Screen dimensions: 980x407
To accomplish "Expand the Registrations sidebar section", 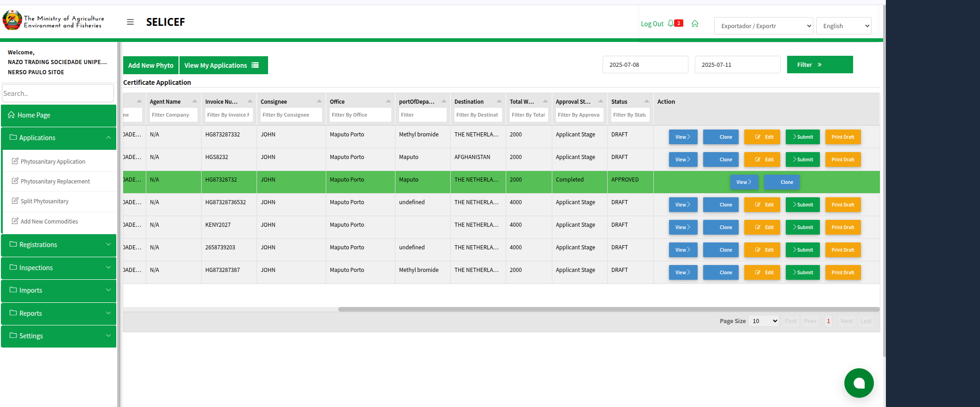I will pos(59,245).
